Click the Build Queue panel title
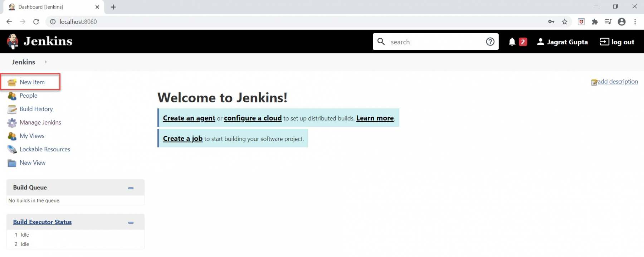The image size is (644, 257). coord(30,188)
